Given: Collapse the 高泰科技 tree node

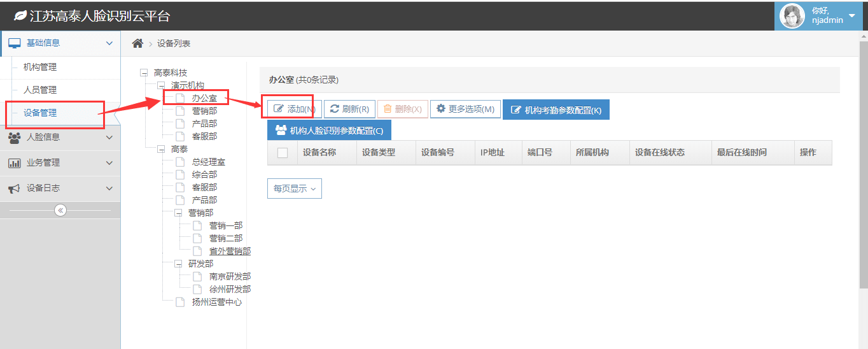Looking at the screenshot, I should coord(144,73).
